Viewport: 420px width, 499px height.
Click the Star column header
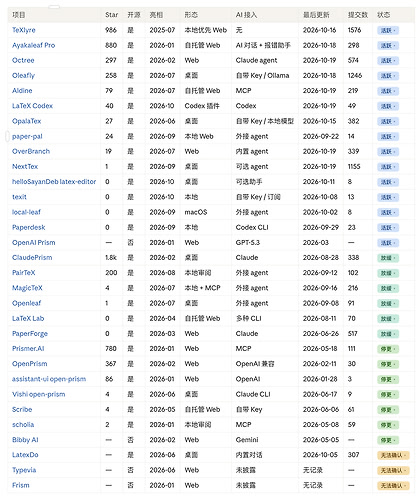coord(111,15)
